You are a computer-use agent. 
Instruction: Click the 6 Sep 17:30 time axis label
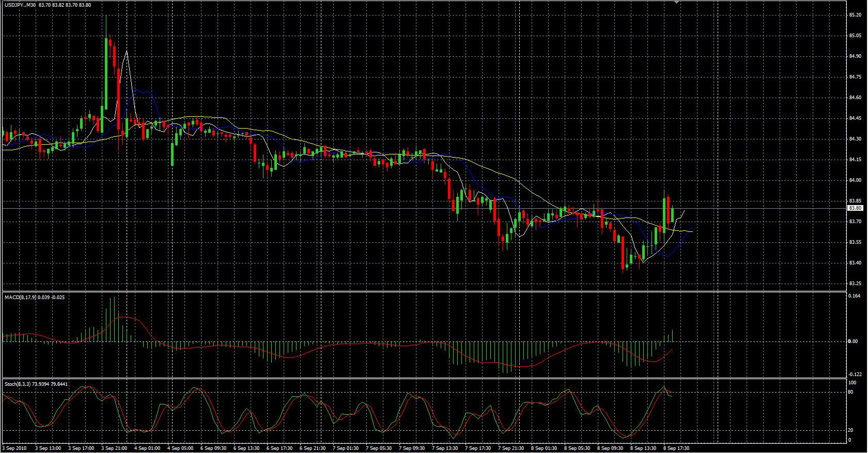point(281,448)
